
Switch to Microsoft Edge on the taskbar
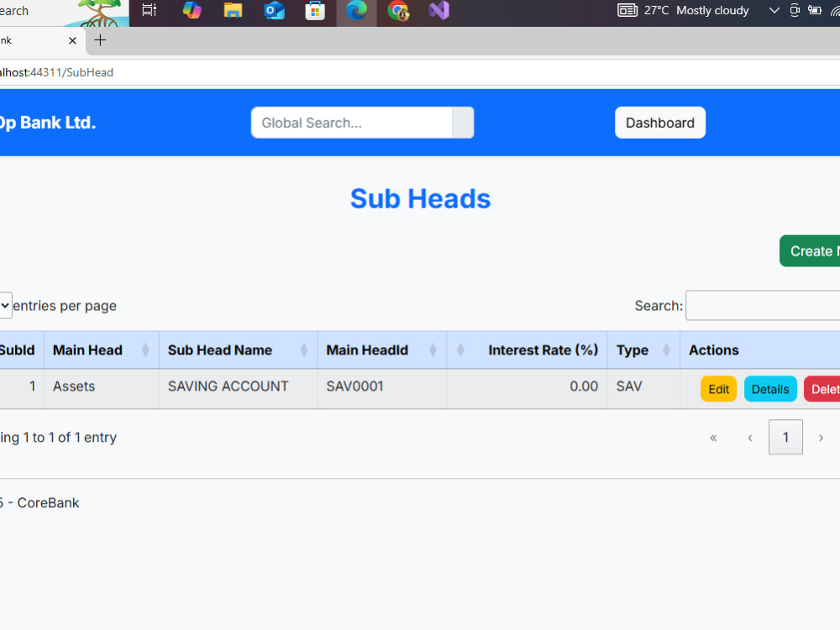[x=356, y=10]
